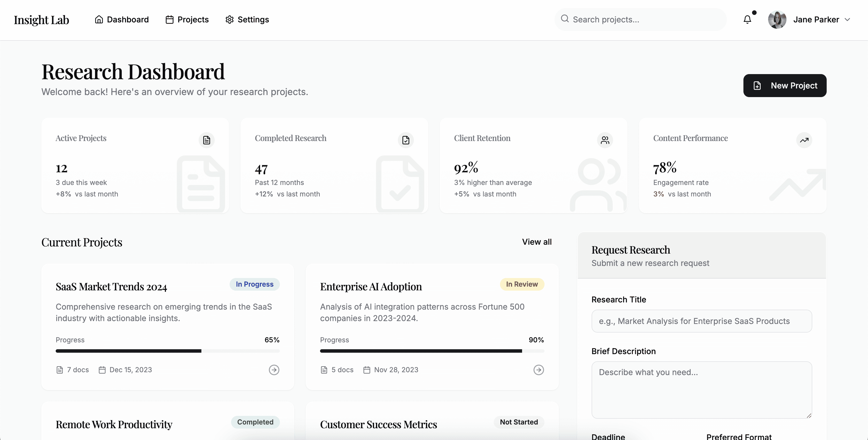Screen dimensions: 868x440
Task: Click the New Project button
Action: [x=784, y=86]
